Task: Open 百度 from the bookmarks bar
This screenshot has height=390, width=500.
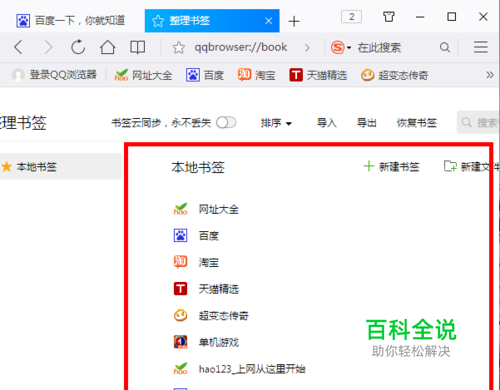Action: [205, 75]
